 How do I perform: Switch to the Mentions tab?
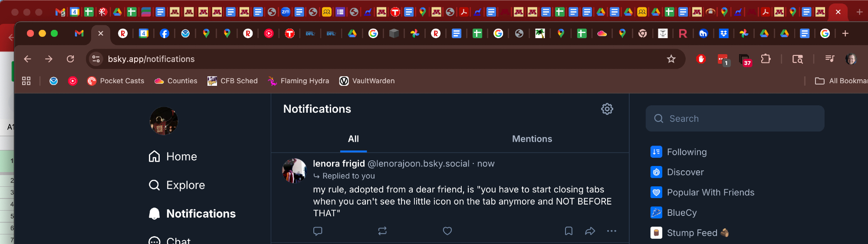[532, 139]
